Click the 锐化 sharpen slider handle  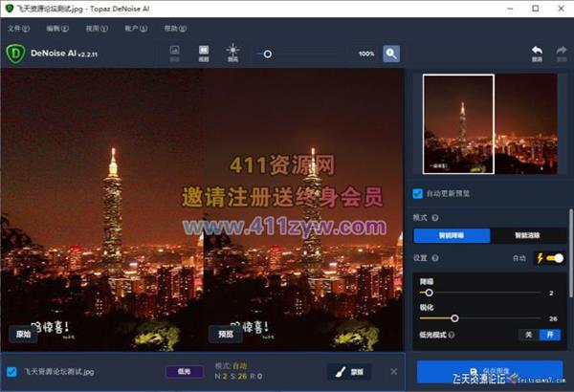pyautogui.click(x=454, y=317)
